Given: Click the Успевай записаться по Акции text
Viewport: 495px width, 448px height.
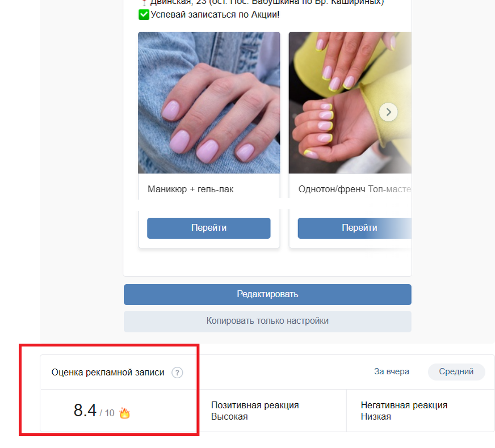Looking at the screenshot, I should [215, 15].
